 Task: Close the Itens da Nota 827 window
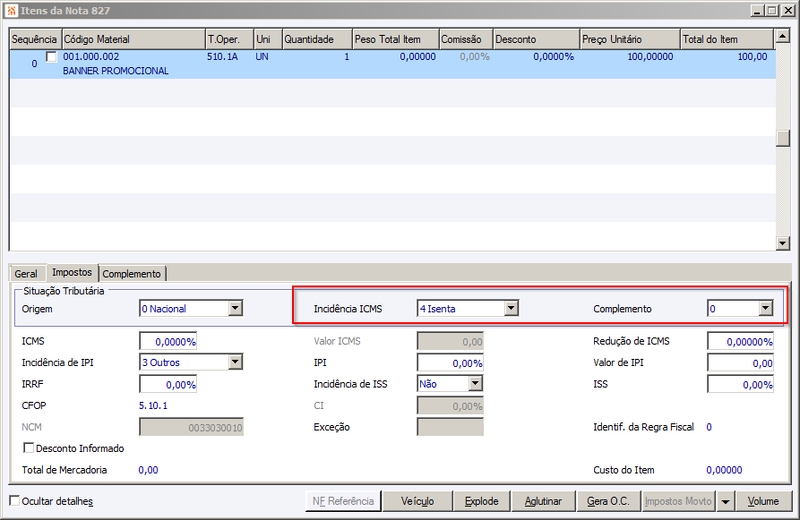point(787,10)
